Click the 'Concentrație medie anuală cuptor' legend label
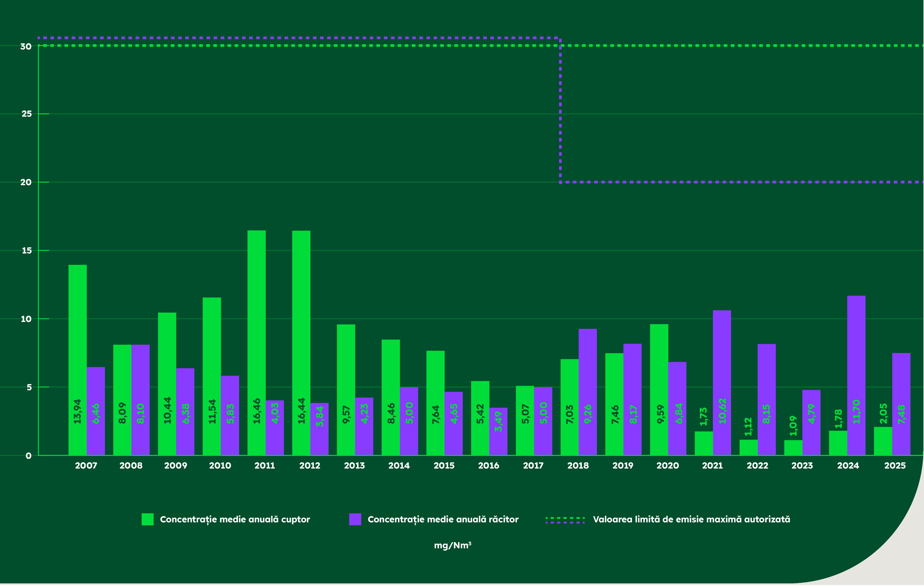 click(x=234, y=519)
